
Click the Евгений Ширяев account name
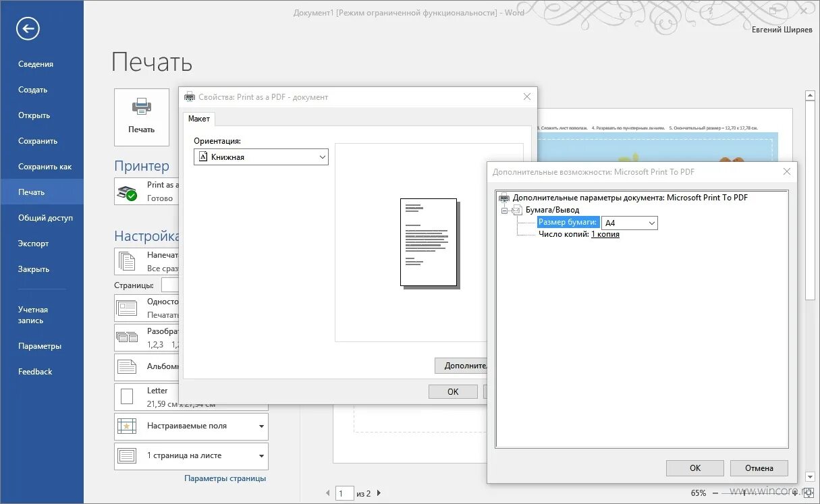click(x=782, y=30)
